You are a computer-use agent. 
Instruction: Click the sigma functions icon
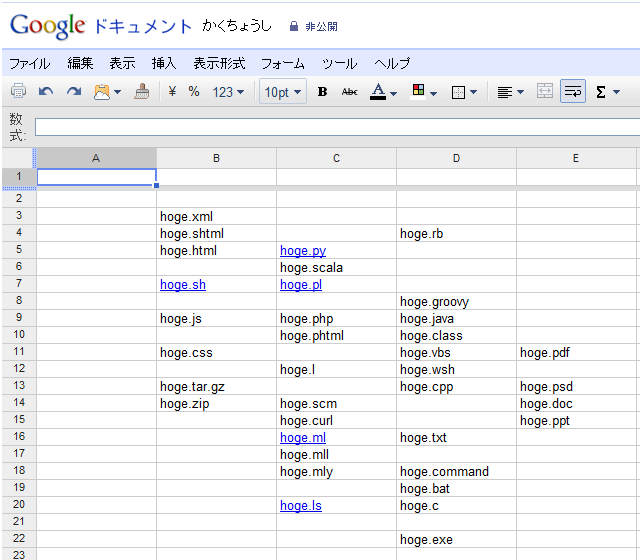pos(600,92)
